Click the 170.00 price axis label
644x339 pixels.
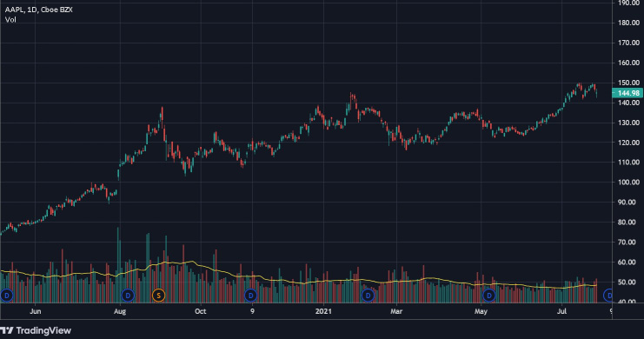pyautogui.click(x=629, y=43)
